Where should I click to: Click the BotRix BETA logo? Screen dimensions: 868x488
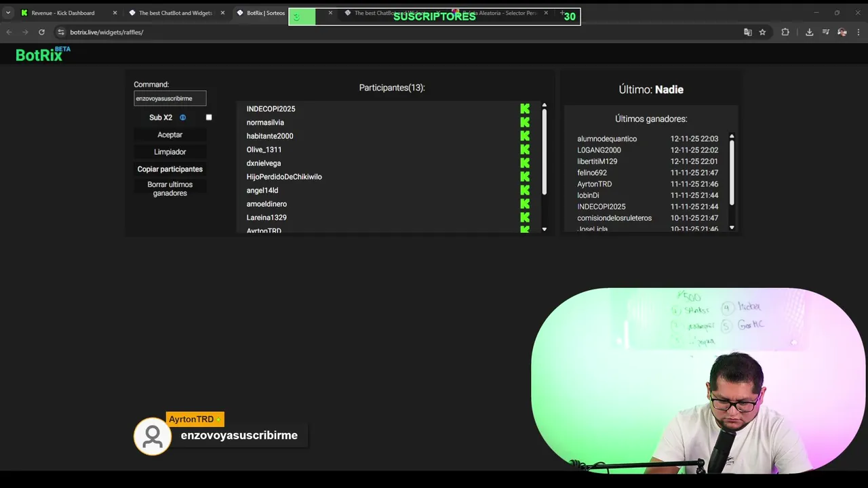click(43, 54)
